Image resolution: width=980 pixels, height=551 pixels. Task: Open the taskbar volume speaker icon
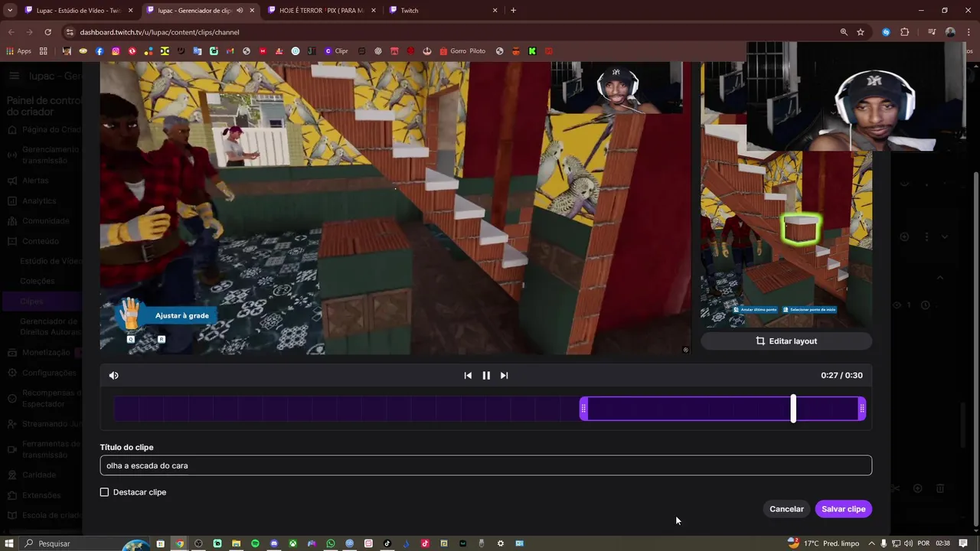(910, 543)
